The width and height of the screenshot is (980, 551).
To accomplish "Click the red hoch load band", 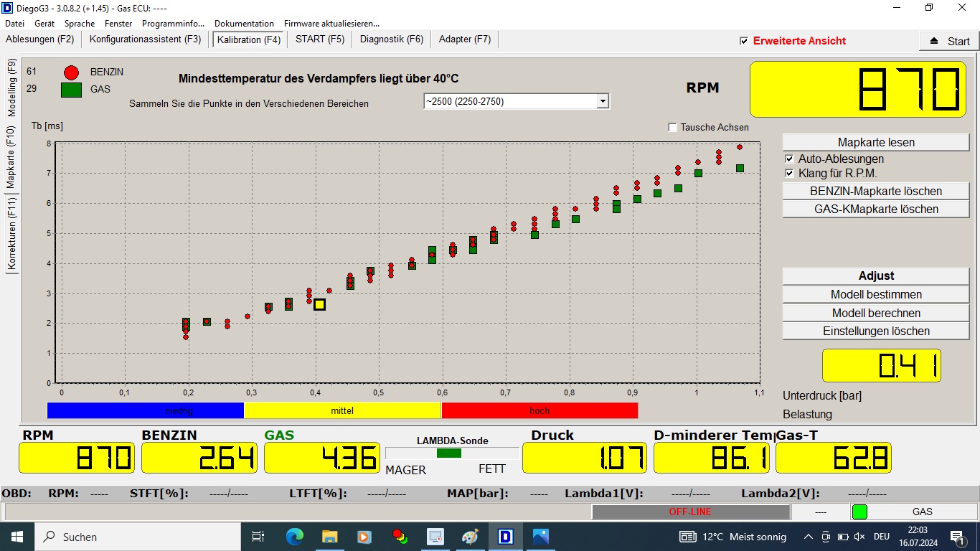I will (540, 410).
